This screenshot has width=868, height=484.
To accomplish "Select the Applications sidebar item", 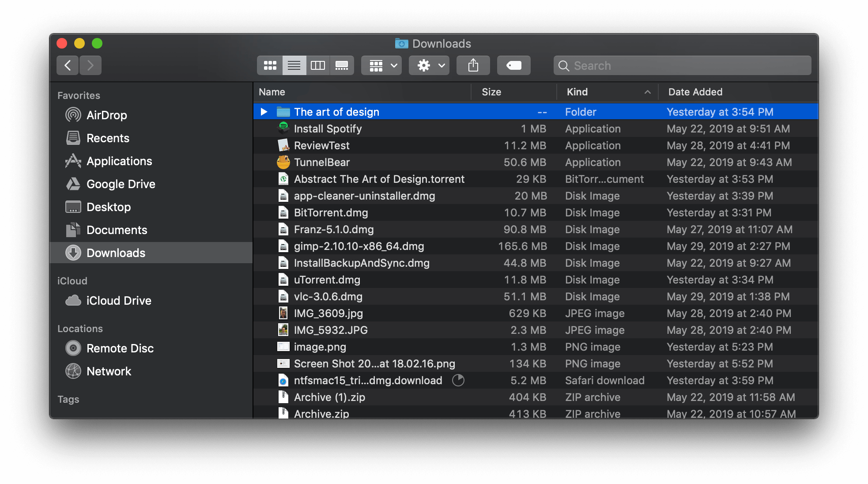I will [x=119, y=161].
